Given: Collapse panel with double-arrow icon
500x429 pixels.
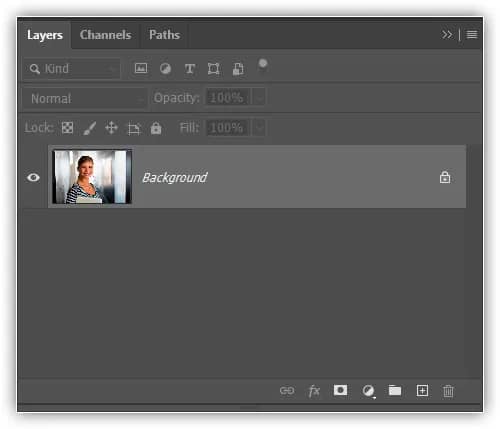Looking at the screenshot, I should pos(447,34).
